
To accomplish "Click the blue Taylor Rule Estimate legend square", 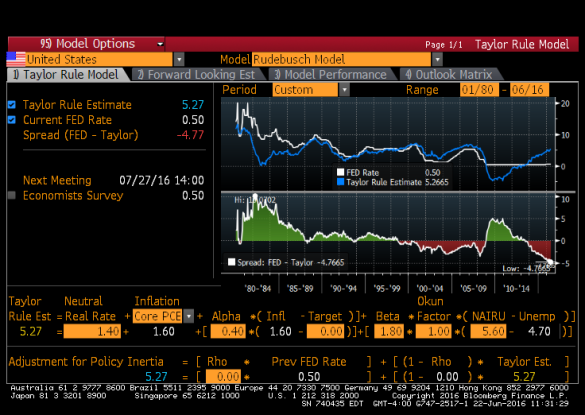I will point(340,182).
